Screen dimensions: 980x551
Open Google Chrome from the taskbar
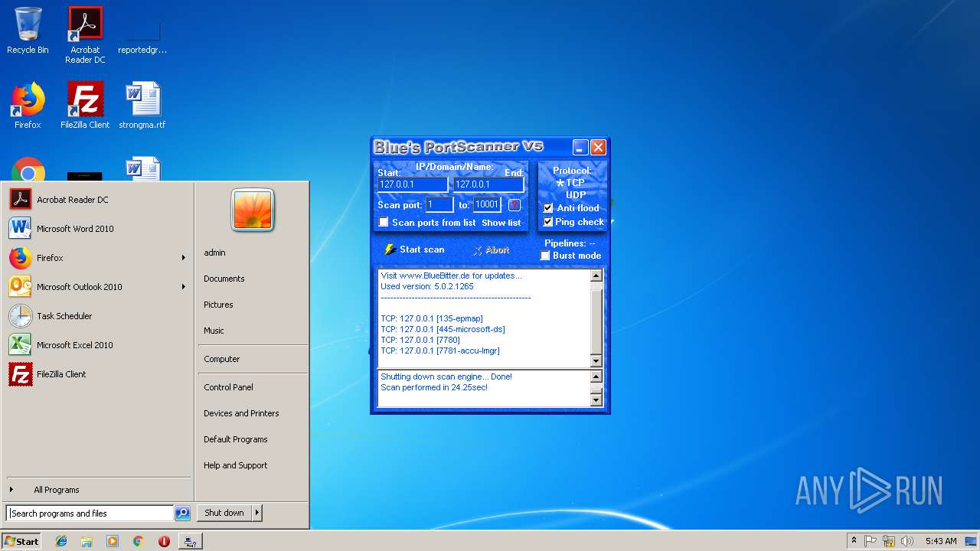[x=138, y=541]
